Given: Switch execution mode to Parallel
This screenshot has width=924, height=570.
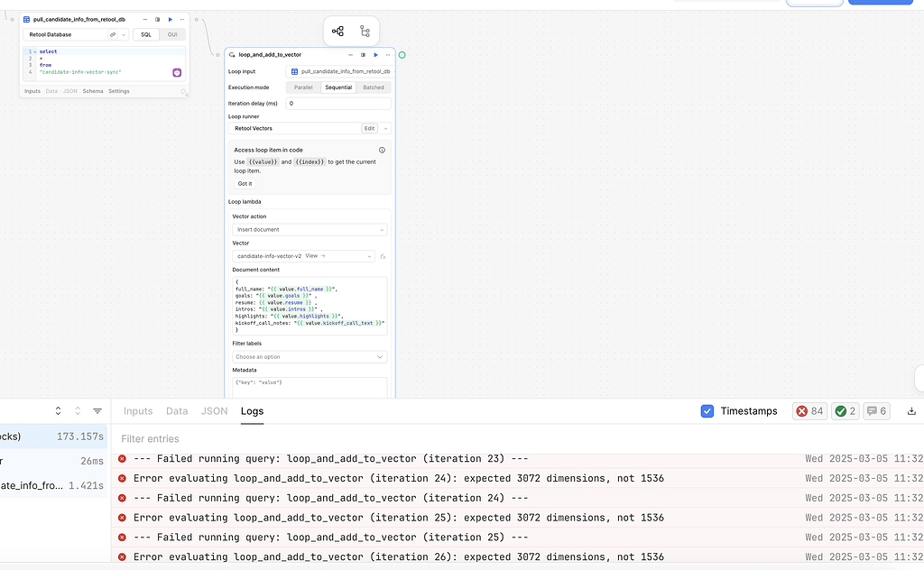Looking at the screenshot, I should point(302,87).
